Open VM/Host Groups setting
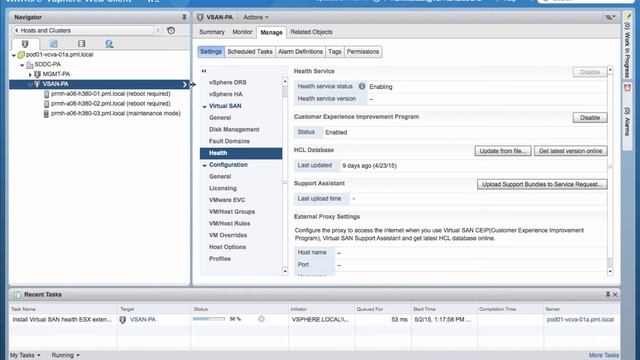The width and height of the screenshot is (640, 360). point(232,212)
